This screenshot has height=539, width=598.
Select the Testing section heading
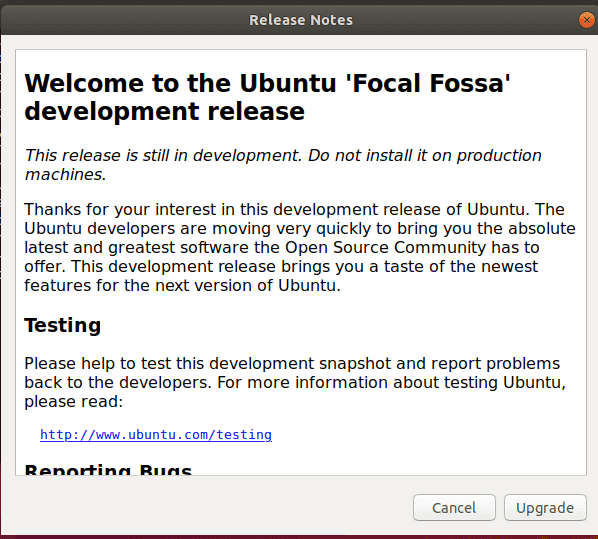point(63,325)
